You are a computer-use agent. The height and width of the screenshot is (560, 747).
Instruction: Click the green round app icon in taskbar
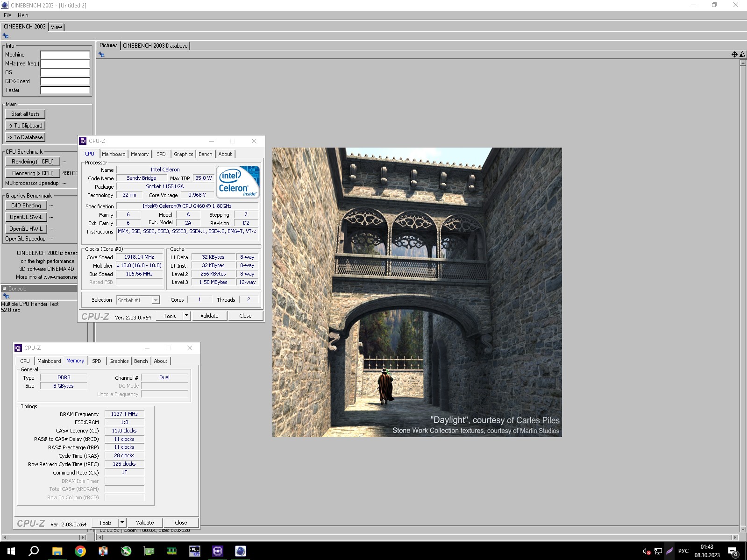[x=126, y=551]
